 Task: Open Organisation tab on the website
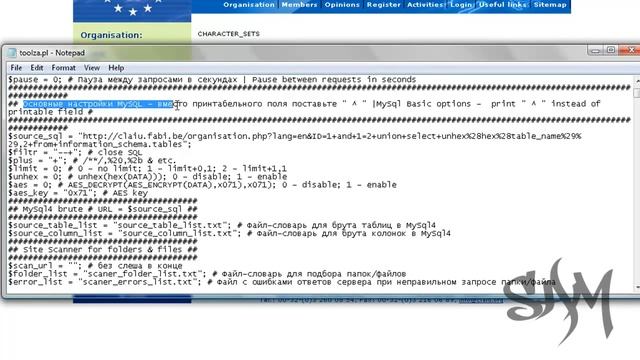[249, 5]
